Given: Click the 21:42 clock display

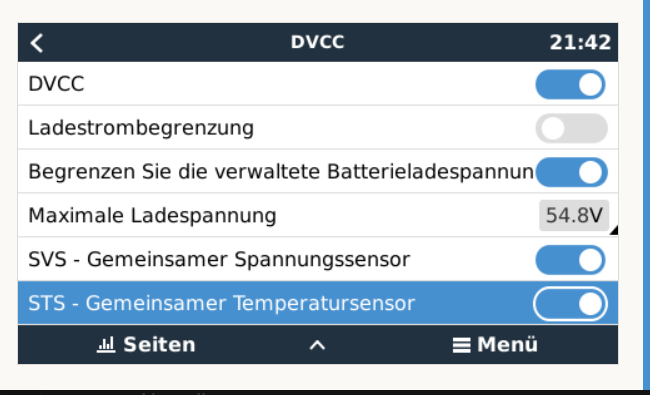Looking at the screenshot, I should pos(580,42).
